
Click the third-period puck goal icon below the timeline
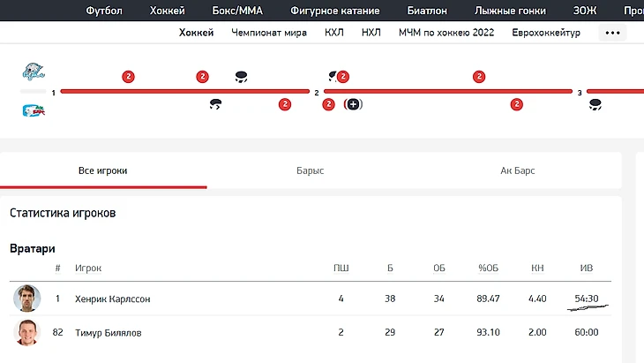pos(595,104)
